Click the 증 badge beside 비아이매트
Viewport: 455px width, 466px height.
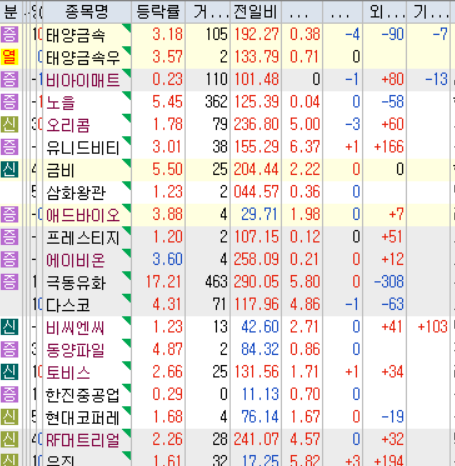9,80
